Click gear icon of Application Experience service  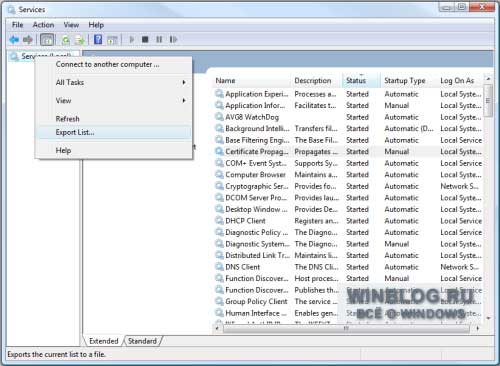click(x=219, y=94)
